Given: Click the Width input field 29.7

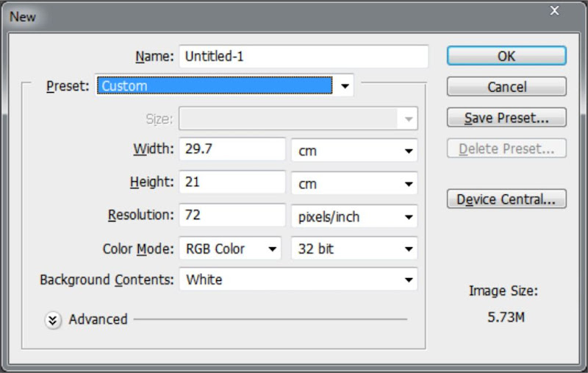Looking at the screenshot, I should point(232,149).
